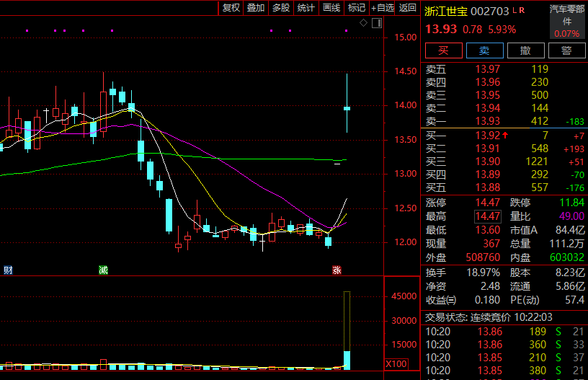Click the 撤 cancel order button

(526, 50)
